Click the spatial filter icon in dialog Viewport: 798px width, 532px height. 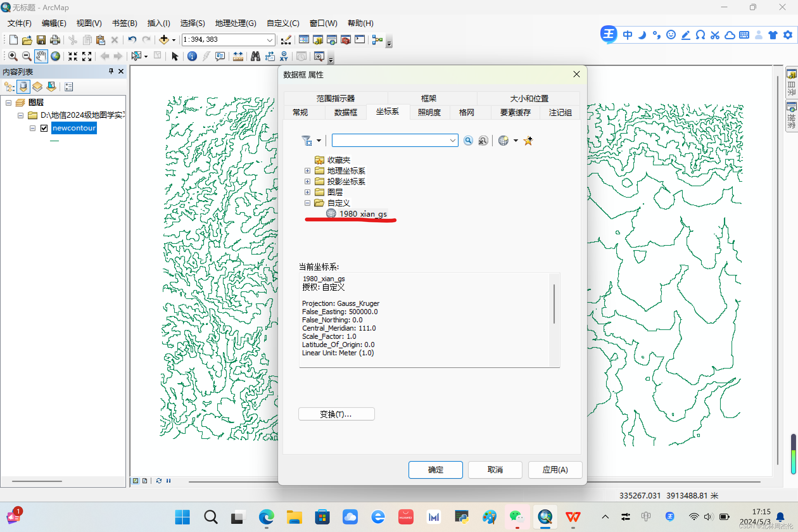[x=307, y=141]
